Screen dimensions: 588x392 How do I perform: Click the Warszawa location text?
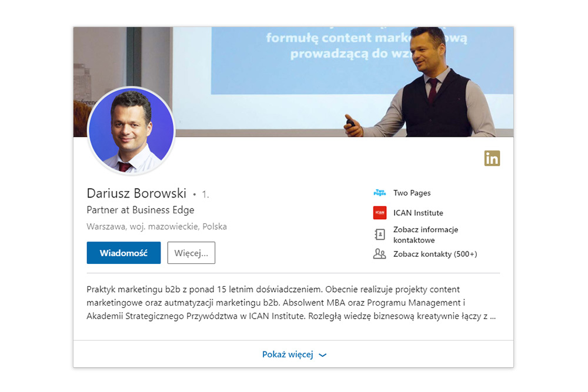pos(156,226)
